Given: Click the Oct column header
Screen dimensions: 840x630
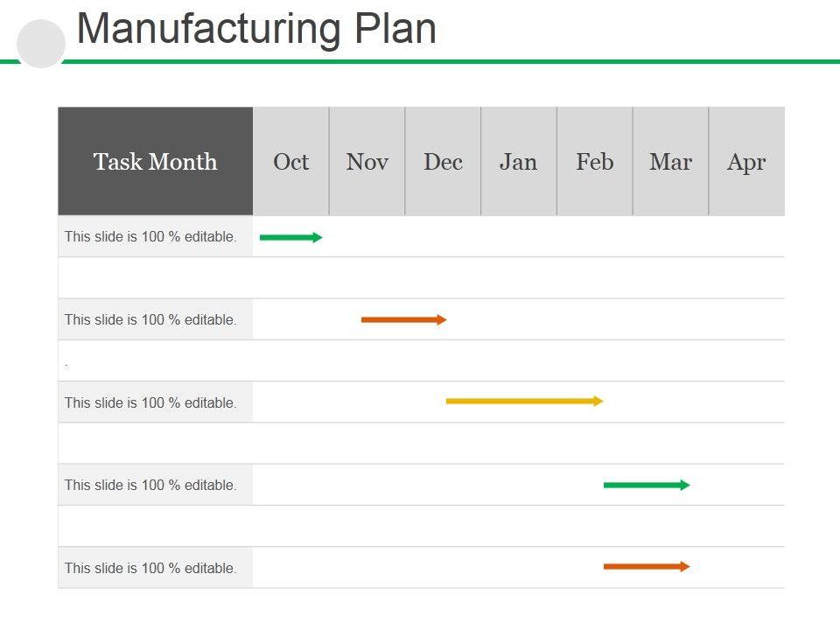Looking at the screenshot, I should click(x=291, y=162).
